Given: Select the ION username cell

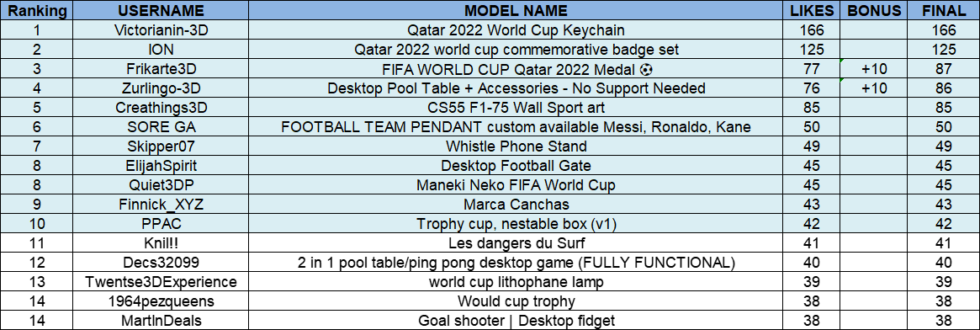Looking at the screenshot, I should tap(162, 50).
